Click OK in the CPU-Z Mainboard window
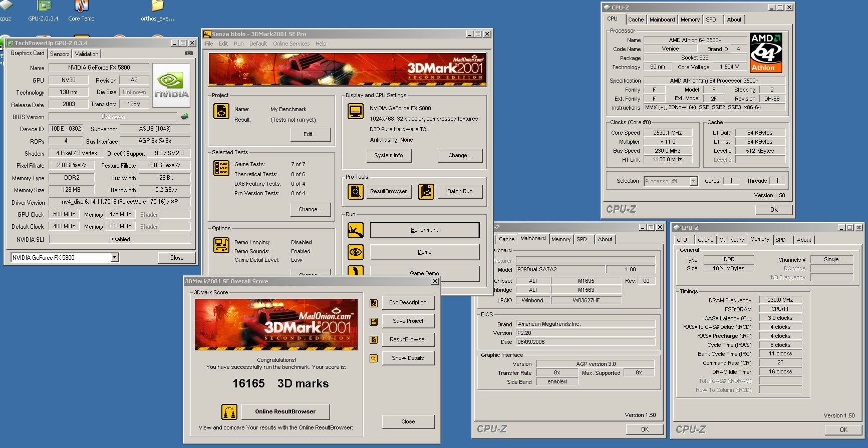 tap(645, 429)
